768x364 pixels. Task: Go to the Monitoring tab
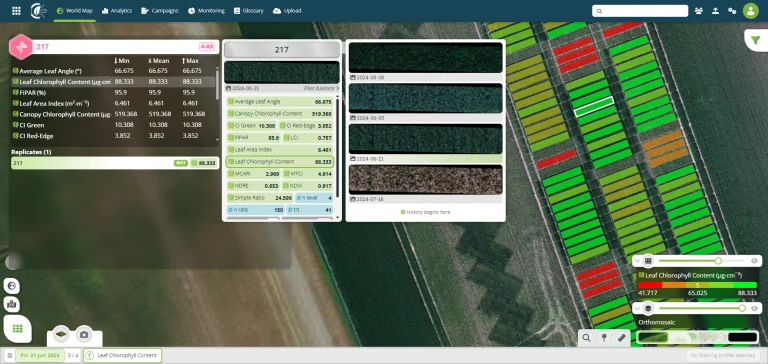(206, 11)
